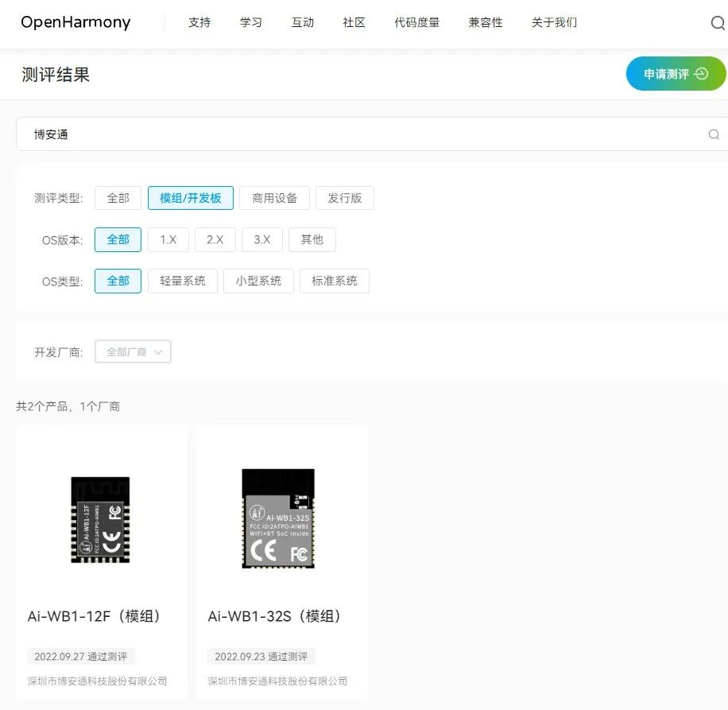This screenshot has width=728, height=710.
Task: Click the 2022.09.23 通过测评 tag
Action: [261, 657]
